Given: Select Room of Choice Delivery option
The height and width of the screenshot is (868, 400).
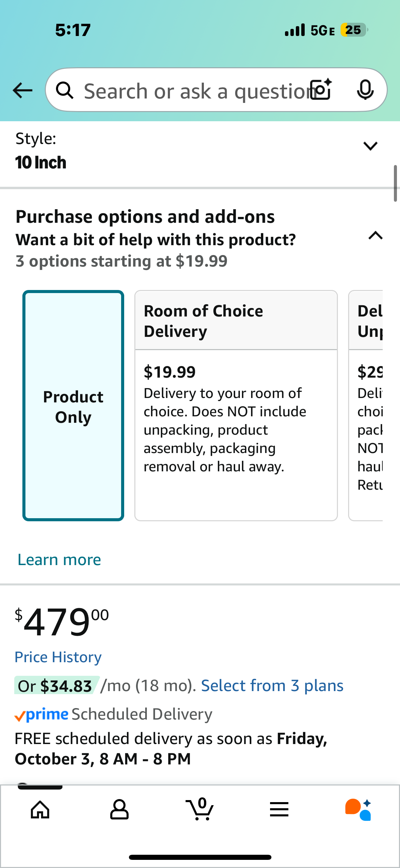Looking at the screenshot, I should pos(236,406).
